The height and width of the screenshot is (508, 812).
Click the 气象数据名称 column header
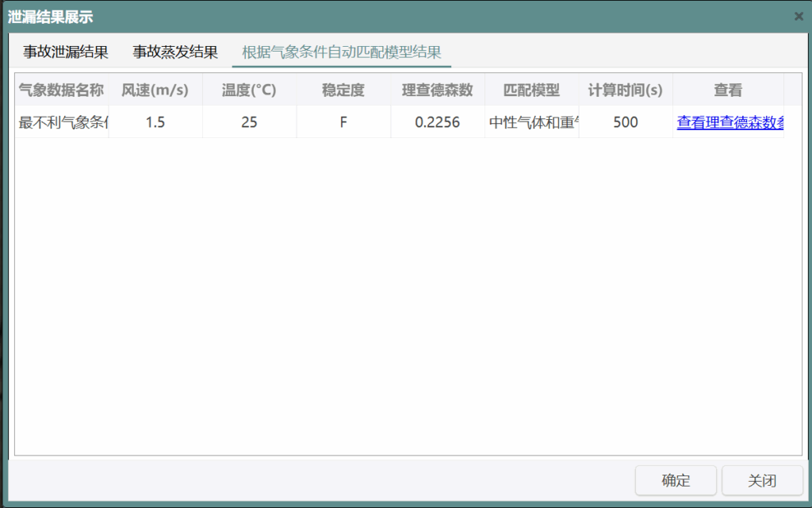tap(61, 90)
